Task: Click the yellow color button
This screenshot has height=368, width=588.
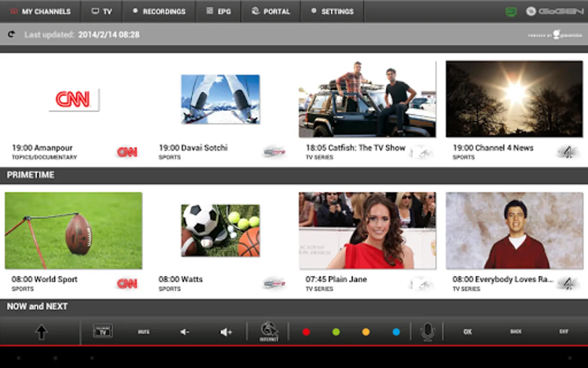Action: [x=366, y=332]
